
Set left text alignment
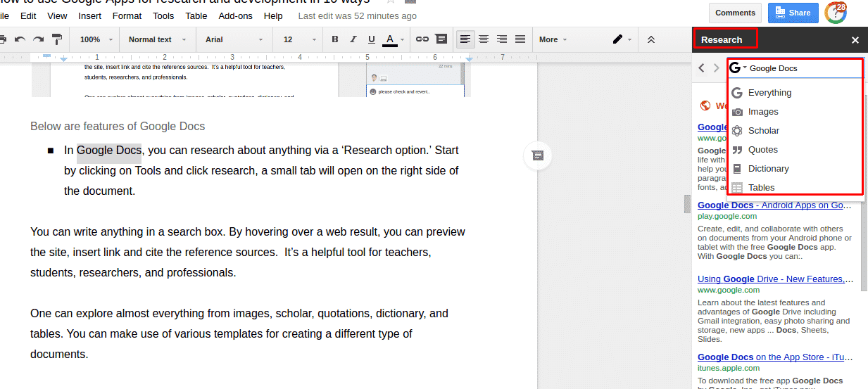tap(465, 39)
